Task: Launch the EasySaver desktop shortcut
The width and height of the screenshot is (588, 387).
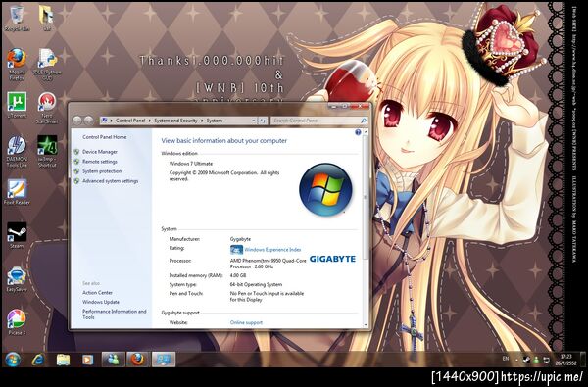Action: coord(17,279)
